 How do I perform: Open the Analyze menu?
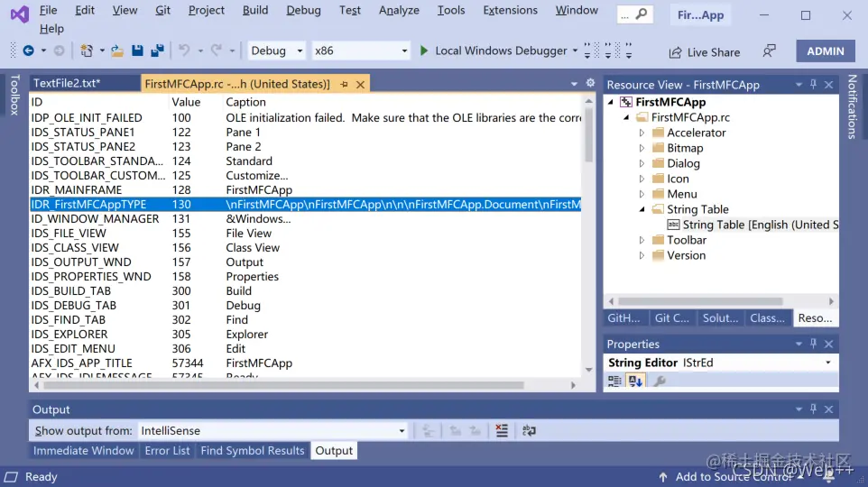click(x=399, y=10)
